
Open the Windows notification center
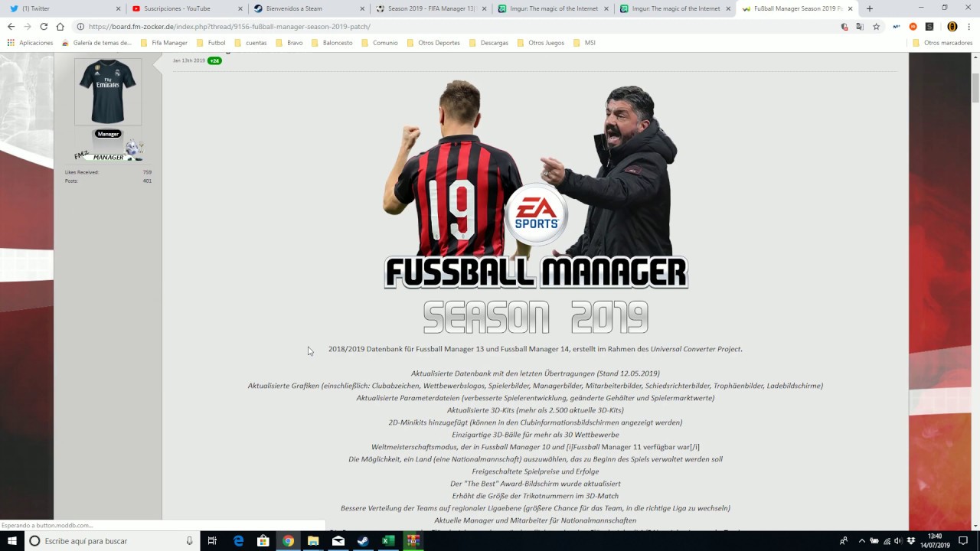coord(963,541)
